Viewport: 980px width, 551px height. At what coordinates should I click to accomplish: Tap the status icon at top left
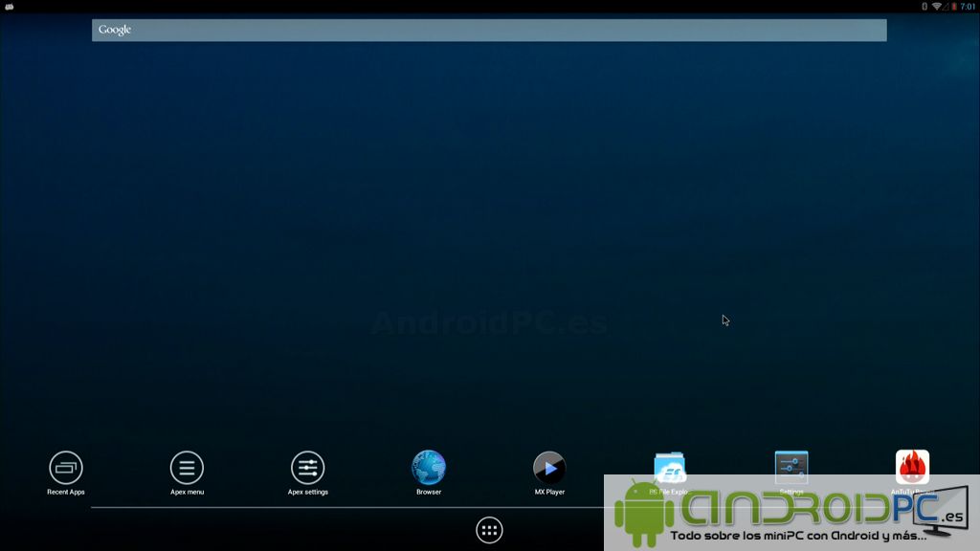coord(11,5)
